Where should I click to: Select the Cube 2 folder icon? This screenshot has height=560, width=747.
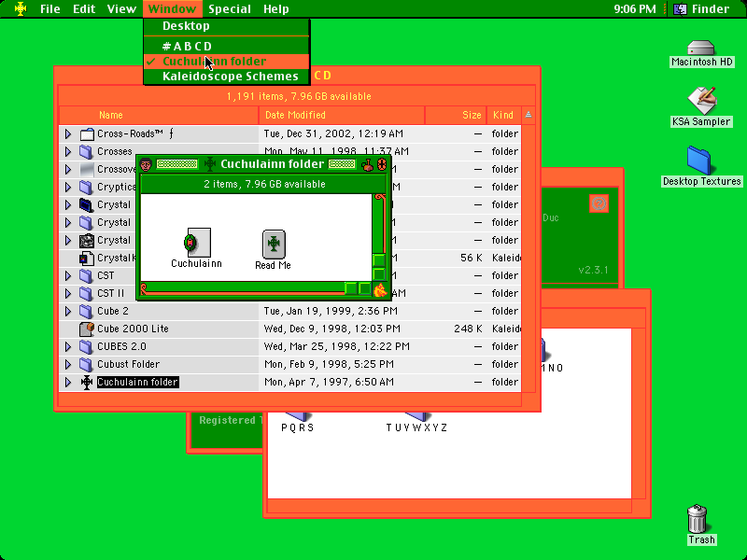coord(87,312)
